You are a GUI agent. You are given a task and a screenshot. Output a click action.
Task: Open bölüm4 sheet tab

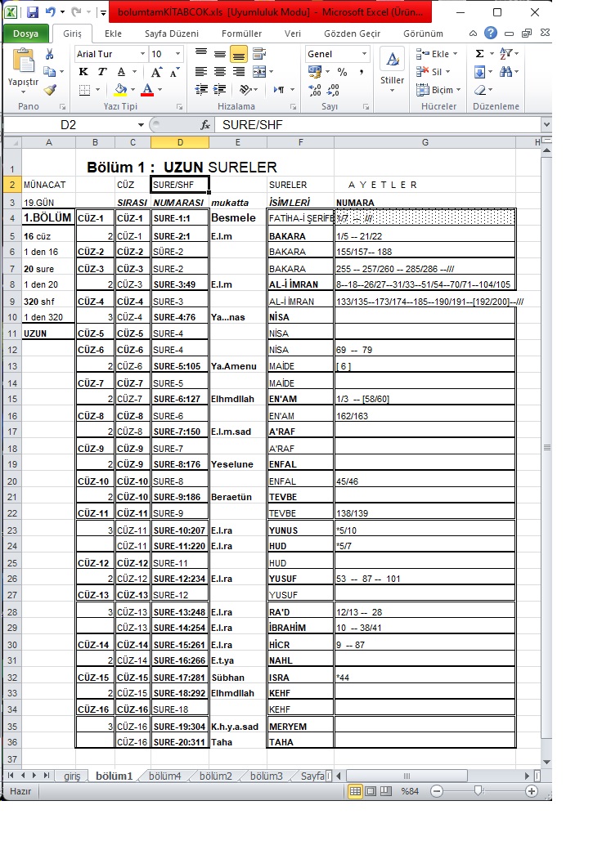tap(164, 776)
